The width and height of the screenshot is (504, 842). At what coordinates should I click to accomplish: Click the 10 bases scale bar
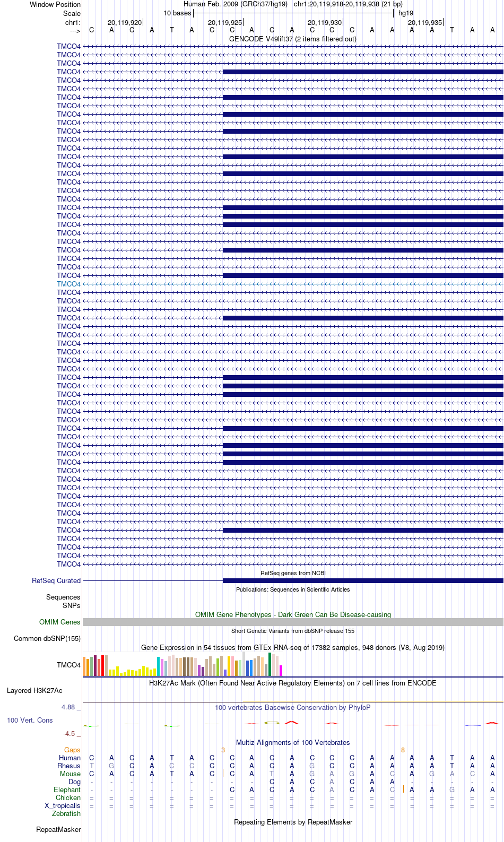(x=293, y=13)
